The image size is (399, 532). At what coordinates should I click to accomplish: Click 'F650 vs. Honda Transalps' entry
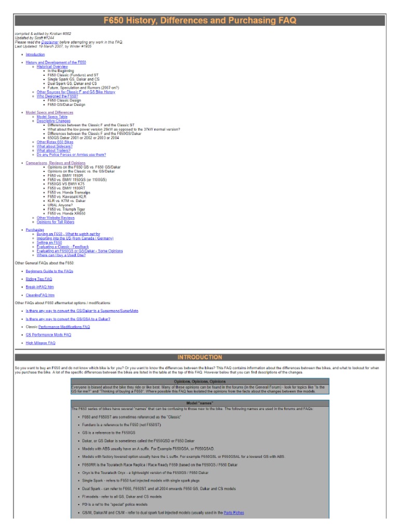[x=69, y=192]
